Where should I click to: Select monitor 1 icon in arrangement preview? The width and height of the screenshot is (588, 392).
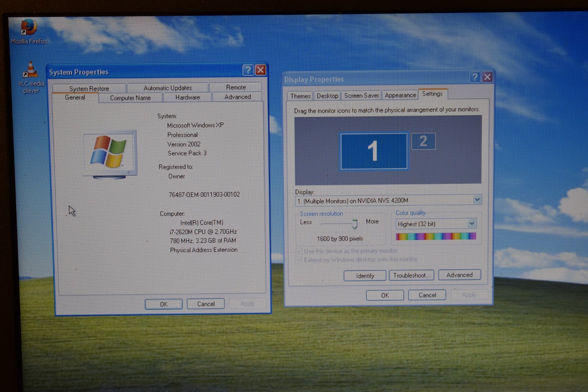[373, 151]
